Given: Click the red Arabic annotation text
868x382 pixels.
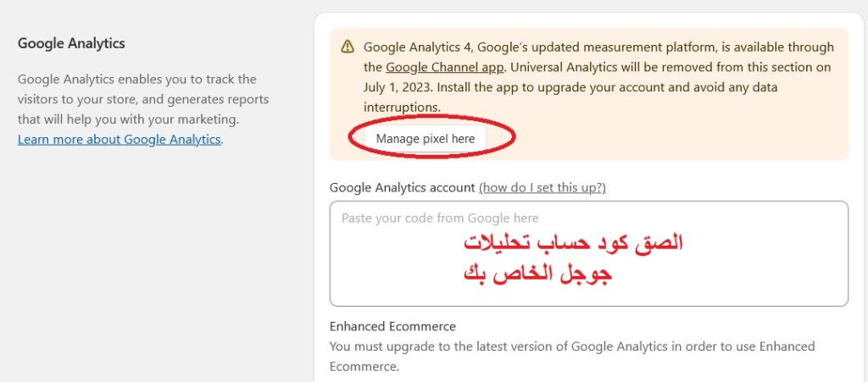Looking at the screenshot, I should point(573,258).
